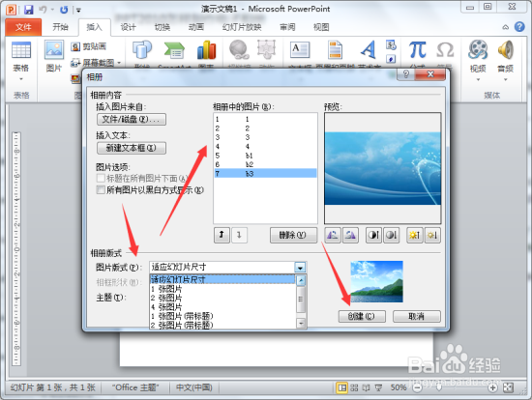The width and height of the screenshot is (532, 400).
Task: Click the 取消 (Cancel) button
Action: [417, 316]
